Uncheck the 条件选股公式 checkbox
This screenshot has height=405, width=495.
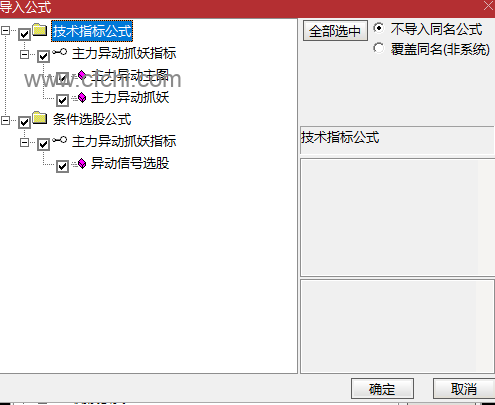coord(24,122)
